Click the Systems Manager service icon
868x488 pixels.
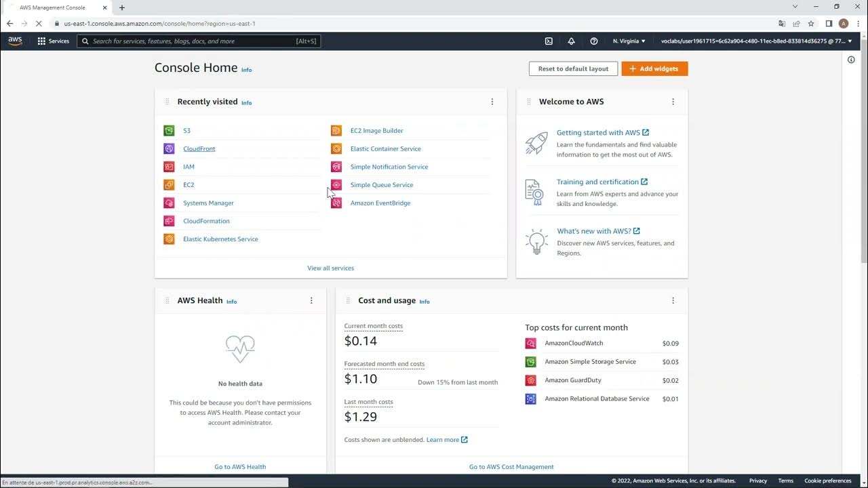pyautogui.click(x=169, y=203)
